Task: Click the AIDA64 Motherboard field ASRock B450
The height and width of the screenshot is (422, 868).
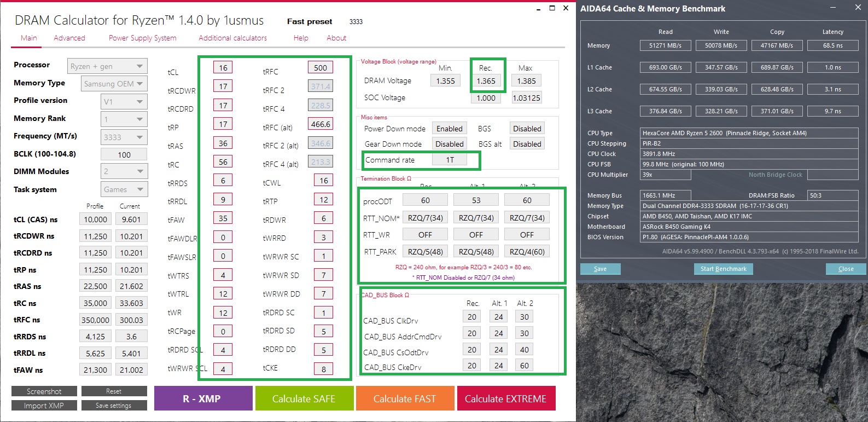Action: pyautogui.click(x=749, y=227)
